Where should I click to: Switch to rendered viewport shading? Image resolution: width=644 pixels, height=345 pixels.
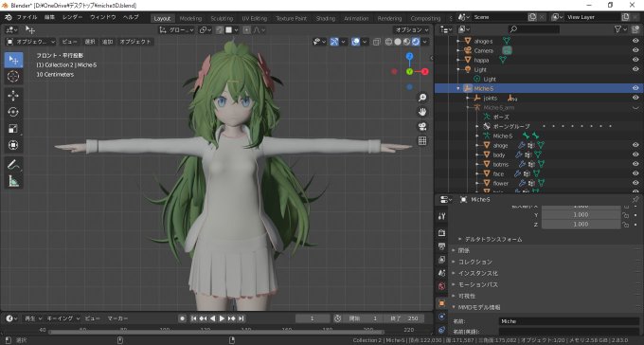point(416,42)
